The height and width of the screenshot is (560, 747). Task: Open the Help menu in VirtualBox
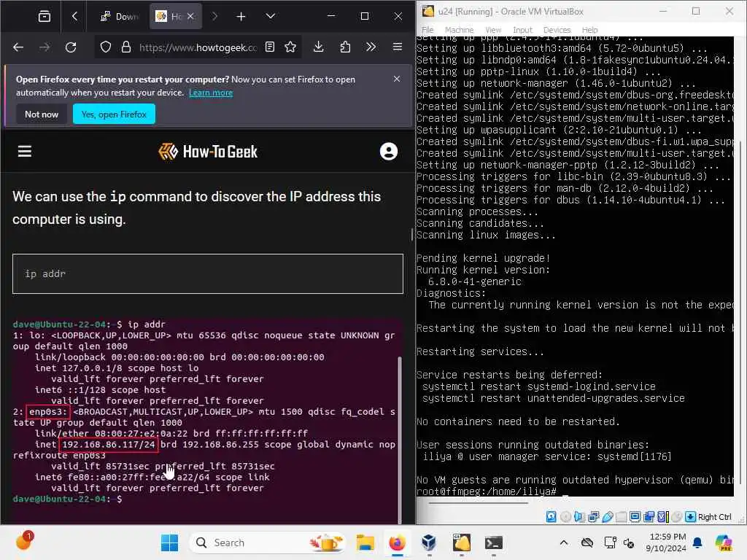(x=589, y=29)
